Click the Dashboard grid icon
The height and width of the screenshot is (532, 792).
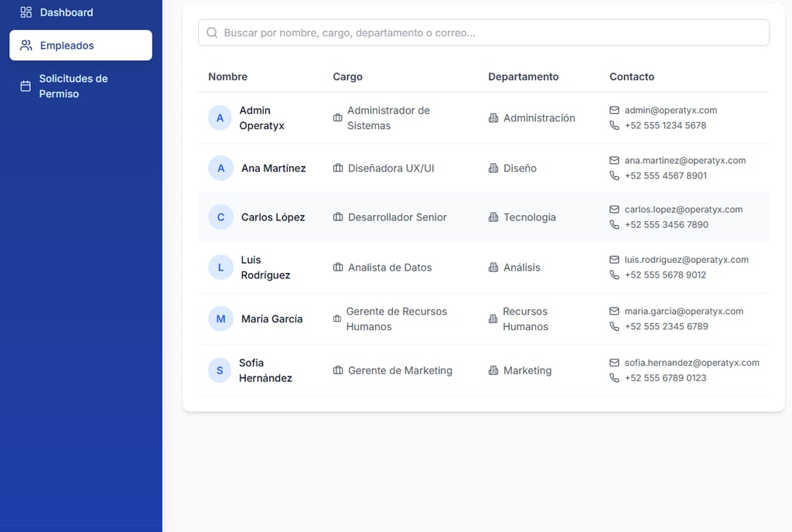pos(26,12)
